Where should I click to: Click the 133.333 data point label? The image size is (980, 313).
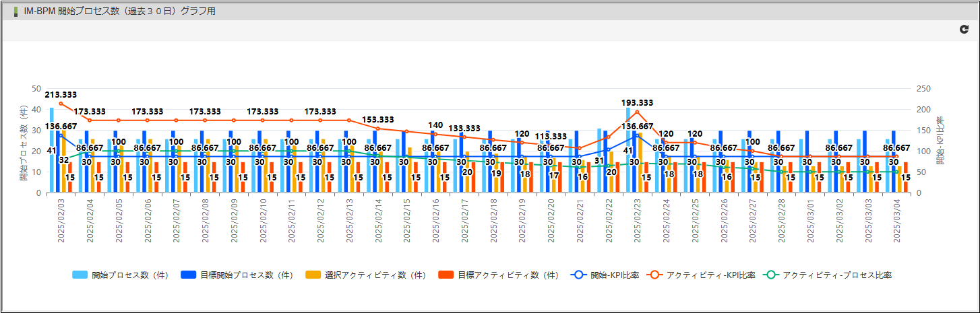[464, 128]
